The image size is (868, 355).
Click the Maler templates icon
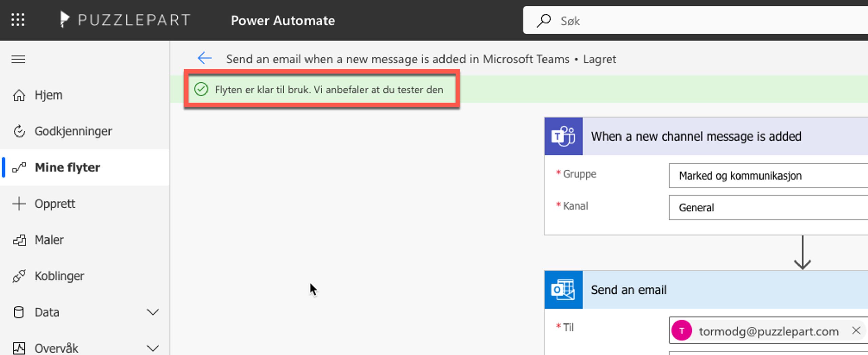pos(19,240)
